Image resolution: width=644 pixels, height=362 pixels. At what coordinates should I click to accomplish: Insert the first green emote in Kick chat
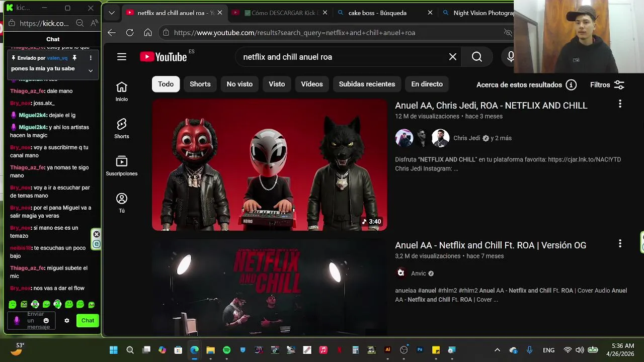pyautogui.click(x=13, y=304)
